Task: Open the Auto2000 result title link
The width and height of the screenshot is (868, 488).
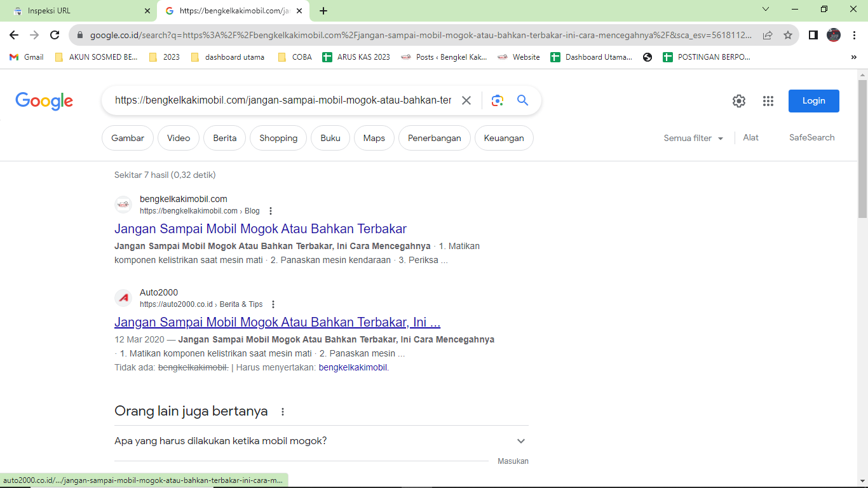Action: pyautogui.click(x=278, y=322)
